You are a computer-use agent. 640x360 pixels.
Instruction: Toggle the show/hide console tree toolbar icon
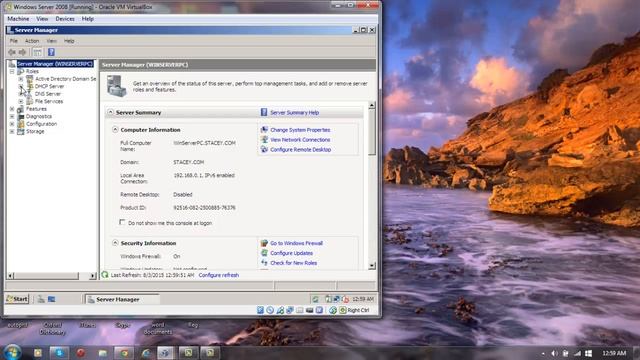[38, 52]
